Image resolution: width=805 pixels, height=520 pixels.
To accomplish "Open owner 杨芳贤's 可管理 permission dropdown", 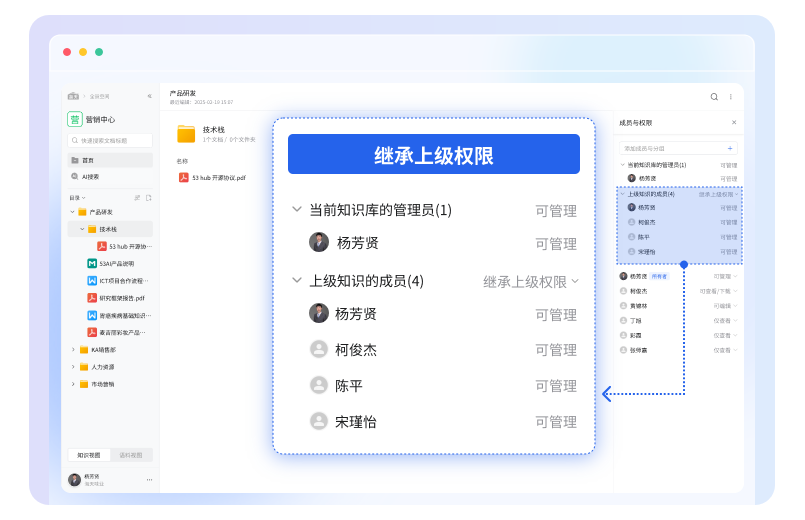I will [x=725, y=276].
